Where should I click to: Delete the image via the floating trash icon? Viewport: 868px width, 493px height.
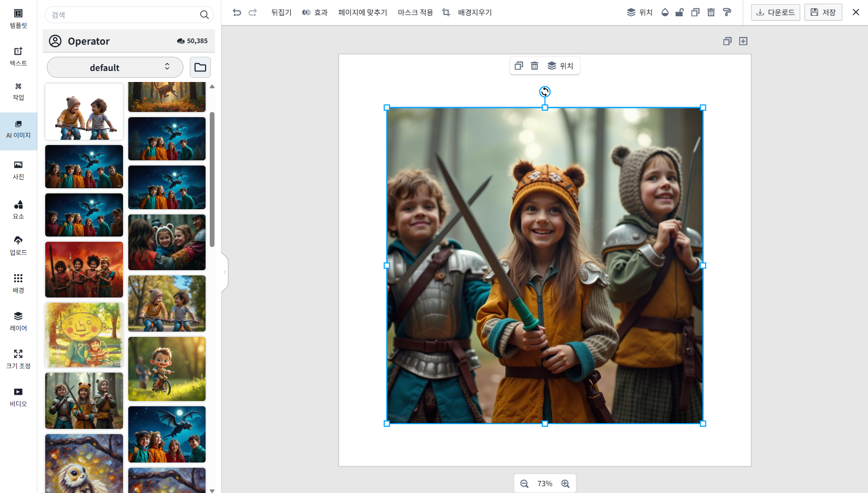coord(535,65)
